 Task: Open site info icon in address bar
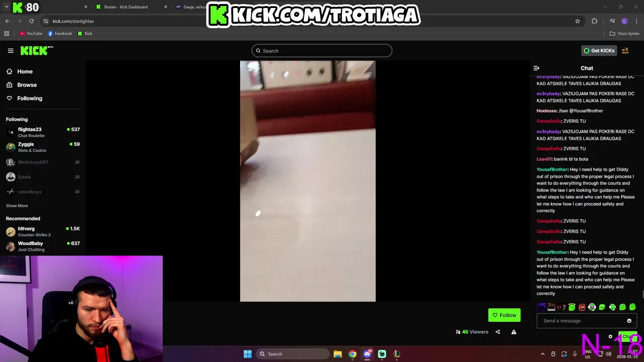tap(46, 21)
